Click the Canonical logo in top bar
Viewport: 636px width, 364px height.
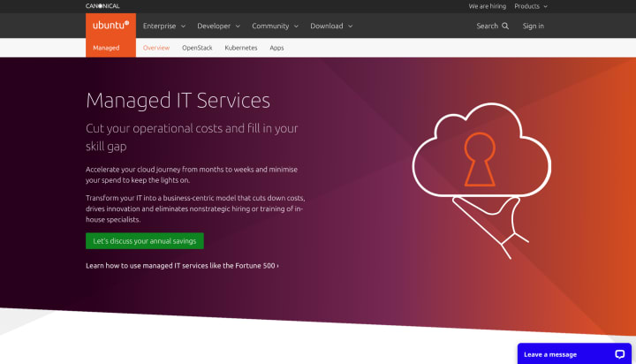102,6
